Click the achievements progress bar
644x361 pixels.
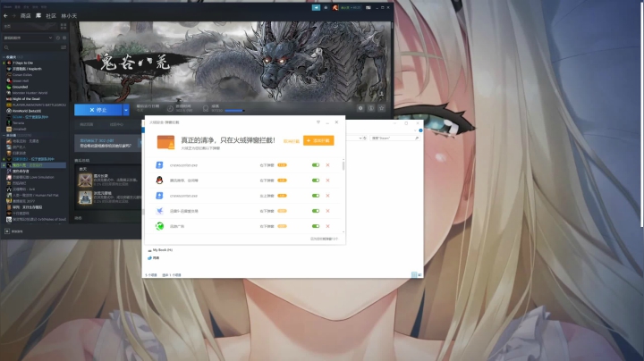[x=234, y=111]
